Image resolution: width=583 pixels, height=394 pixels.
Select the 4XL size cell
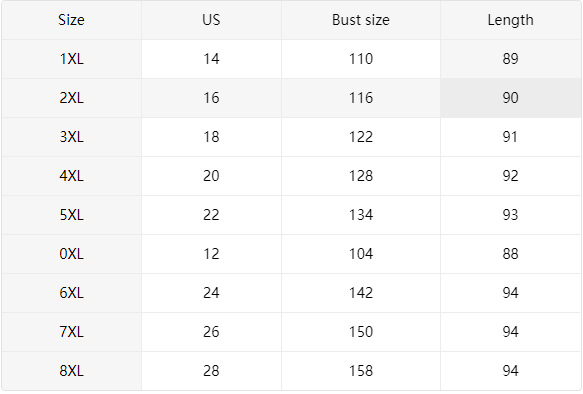point(71,176)
